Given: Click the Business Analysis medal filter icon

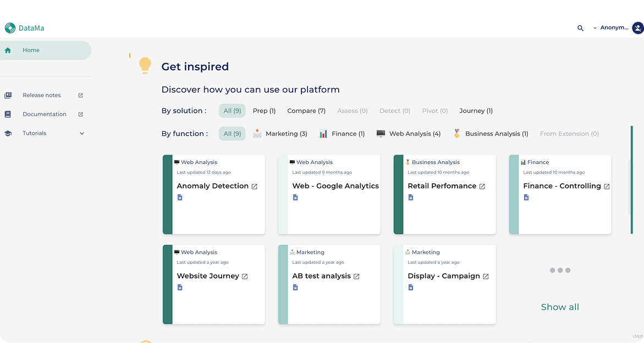Looking at the screenshot, I should coord(456,133).
